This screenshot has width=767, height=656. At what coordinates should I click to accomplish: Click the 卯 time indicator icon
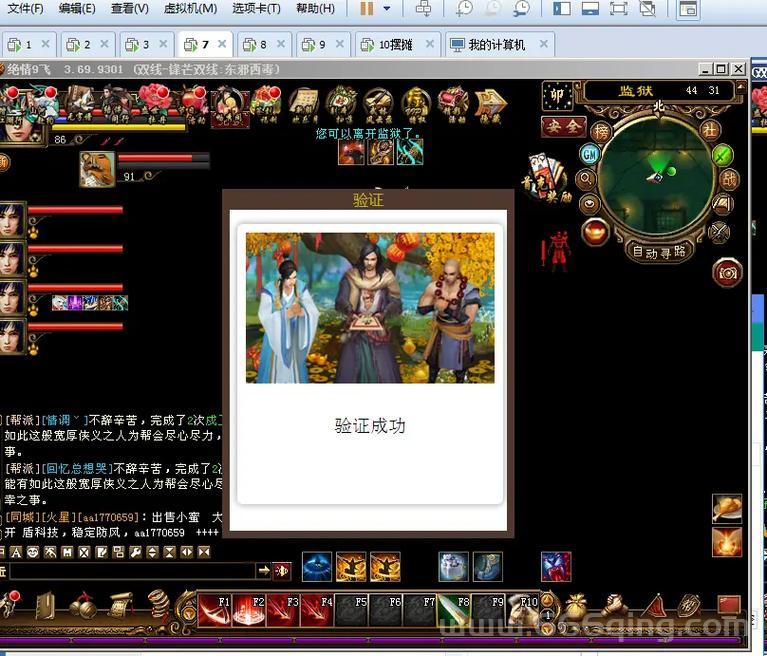[557, 95]
